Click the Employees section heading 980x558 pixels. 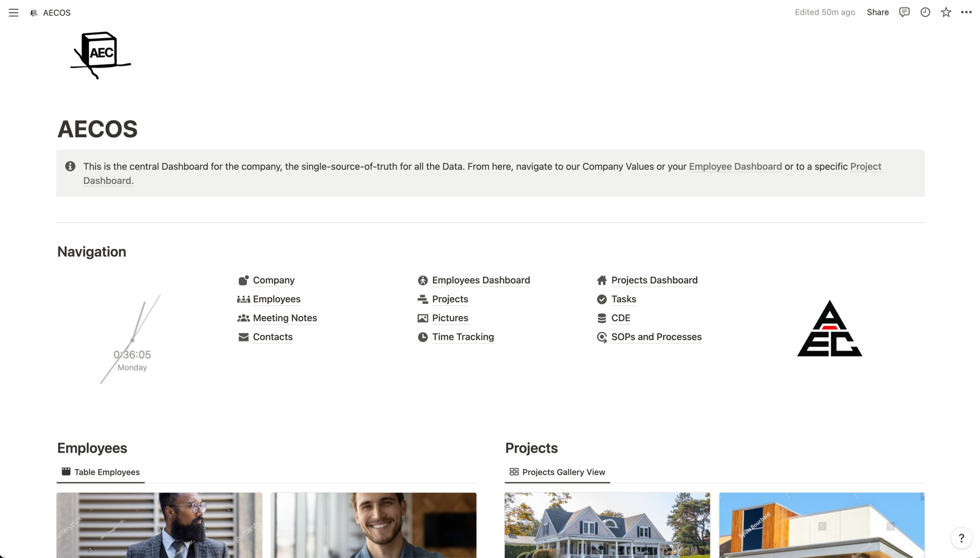(x=92, y=448)
